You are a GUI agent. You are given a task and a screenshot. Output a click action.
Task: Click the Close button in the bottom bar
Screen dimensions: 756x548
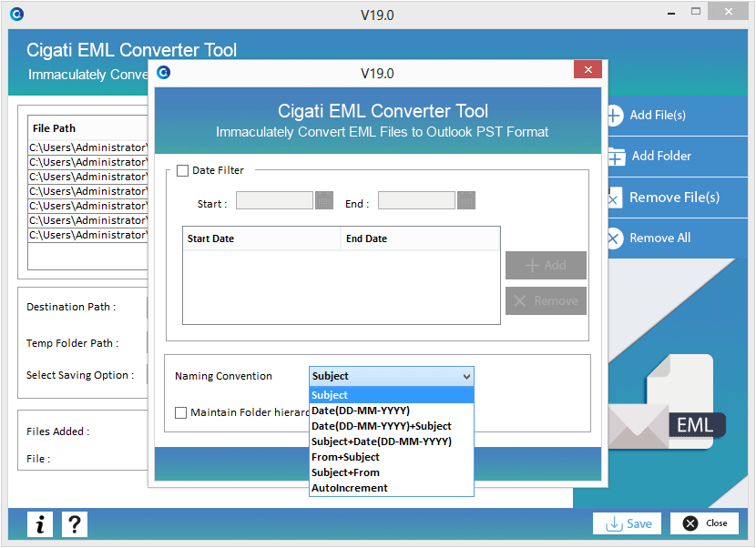pos(704,523)
